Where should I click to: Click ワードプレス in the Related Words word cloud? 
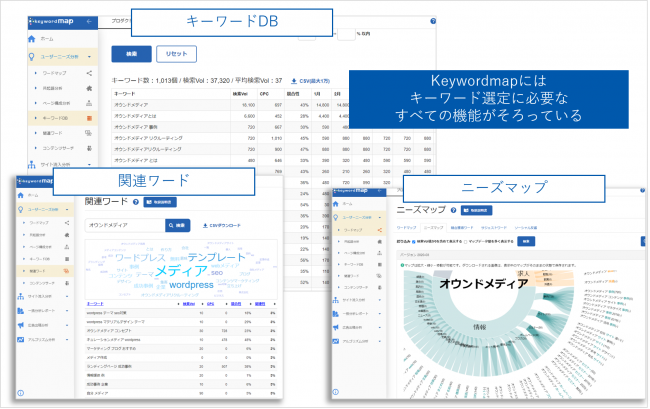pos(141,258)
